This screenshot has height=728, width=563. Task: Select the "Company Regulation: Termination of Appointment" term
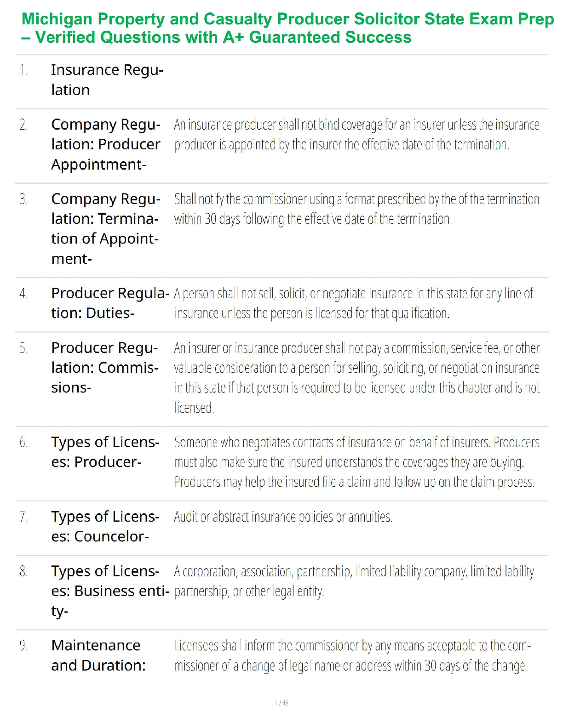pyautogui.click(x=106, y=228)
